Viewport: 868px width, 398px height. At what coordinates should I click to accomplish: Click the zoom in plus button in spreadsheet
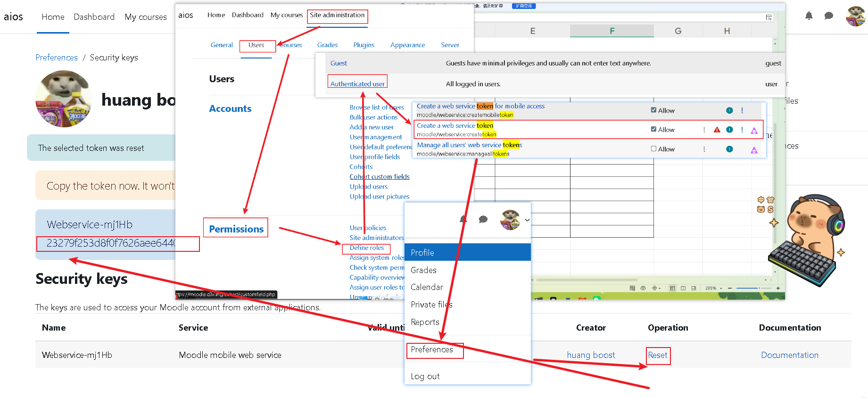tap(778, 288)
